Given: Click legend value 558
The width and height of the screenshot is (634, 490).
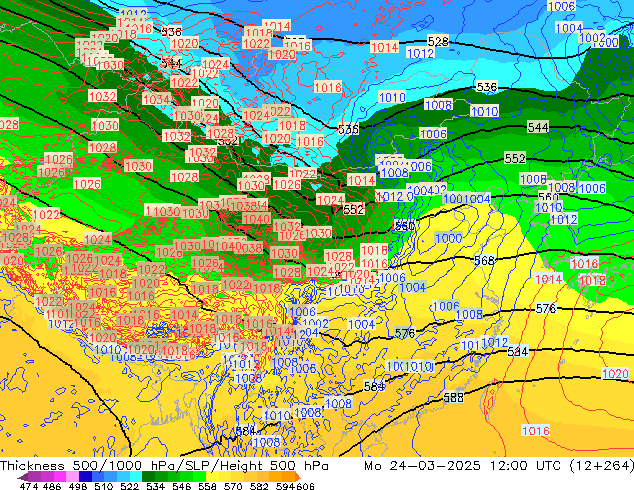Looking at the screenshot, I should pyautogui.click(x=207, y=486).
